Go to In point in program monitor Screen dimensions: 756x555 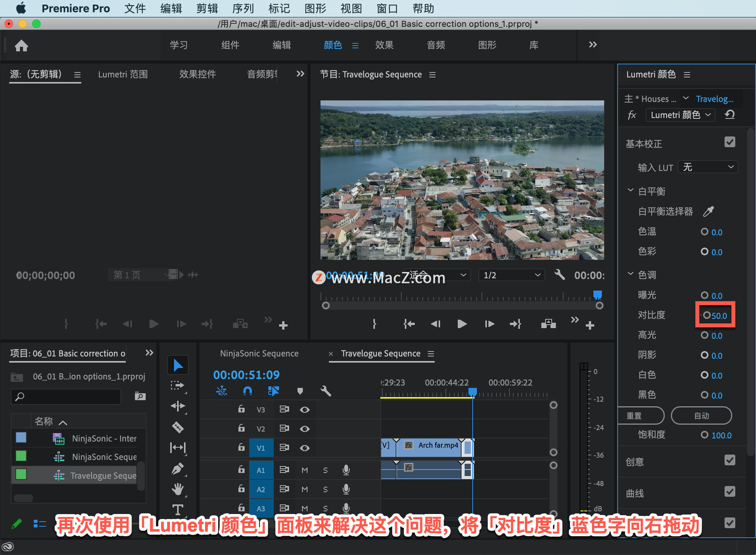click(409, 324)
